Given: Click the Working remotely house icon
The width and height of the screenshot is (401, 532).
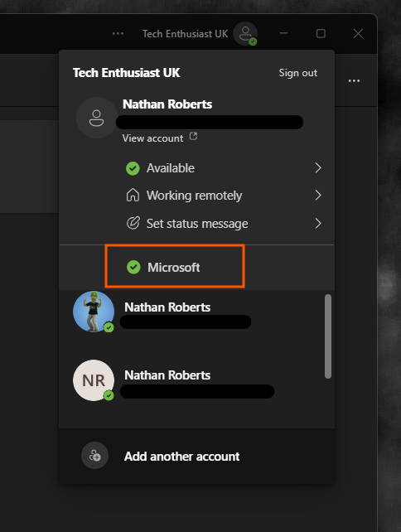Looking at the screenshot, I should pyautogui.click(x=133, y=196).
